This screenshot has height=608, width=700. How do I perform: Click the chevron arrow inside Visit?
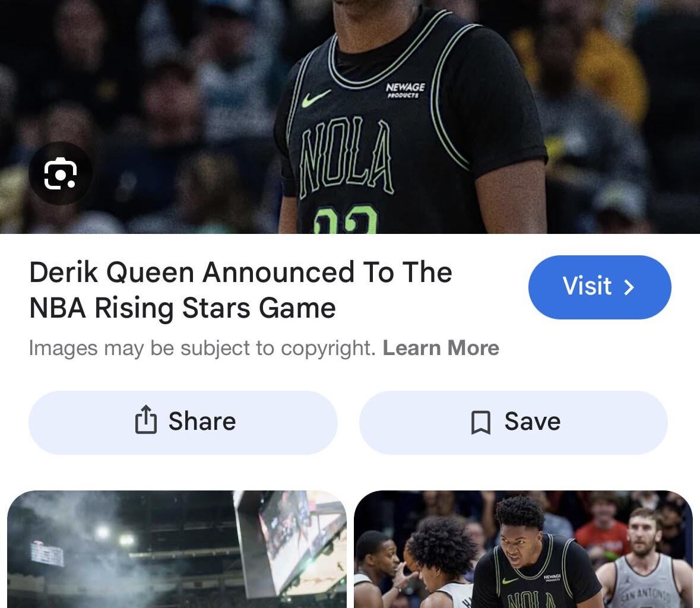(x=629, y=287)
